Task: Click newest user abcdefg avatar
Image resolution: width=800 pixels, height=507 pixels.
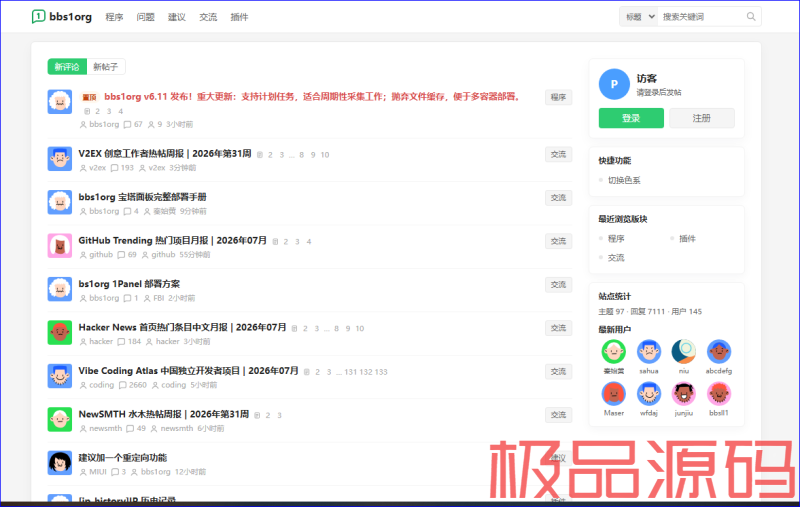Action: point(719,351)
